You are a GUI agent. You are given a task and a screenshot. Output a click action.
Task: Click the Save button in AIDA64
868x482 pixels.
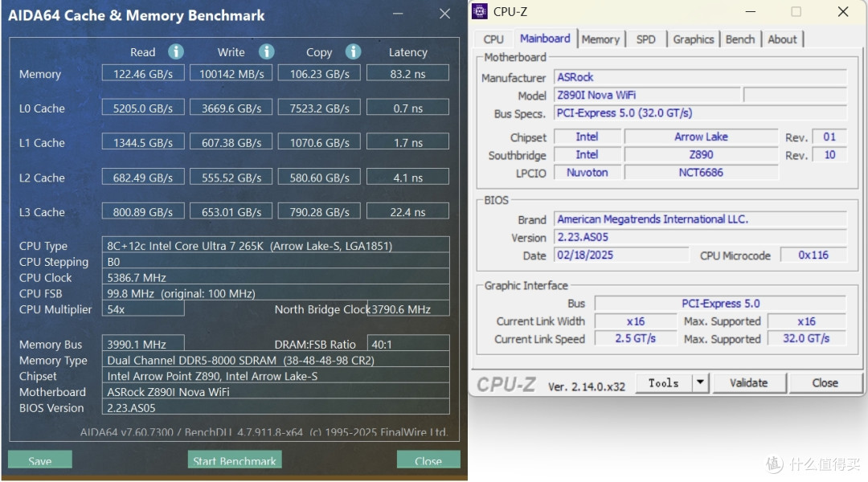pos(40,460)
